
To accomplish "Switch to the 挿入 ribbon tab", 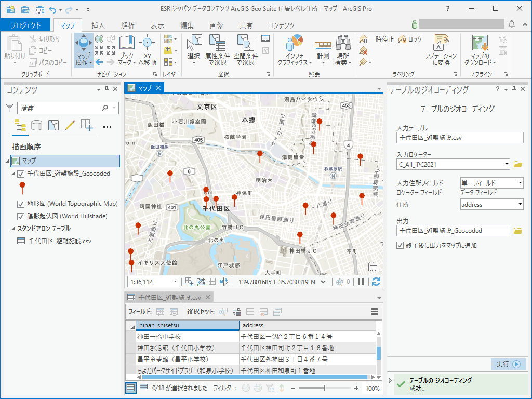I will click(x=98, y=25).
